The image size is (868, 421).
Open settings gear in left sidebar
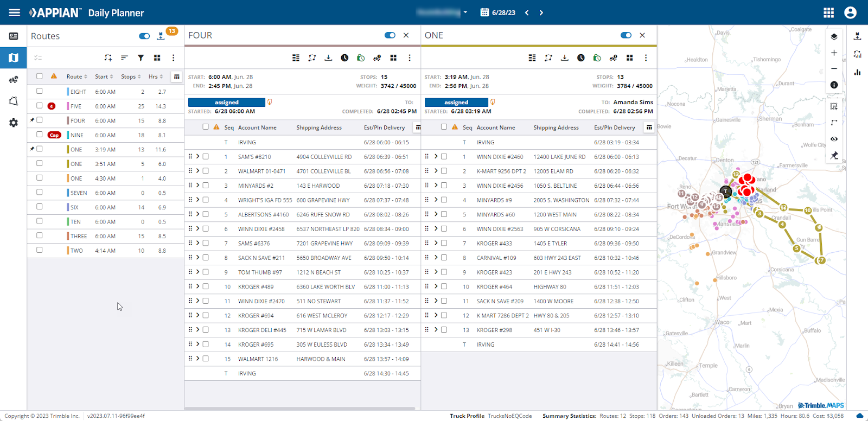tap(14, 123)
